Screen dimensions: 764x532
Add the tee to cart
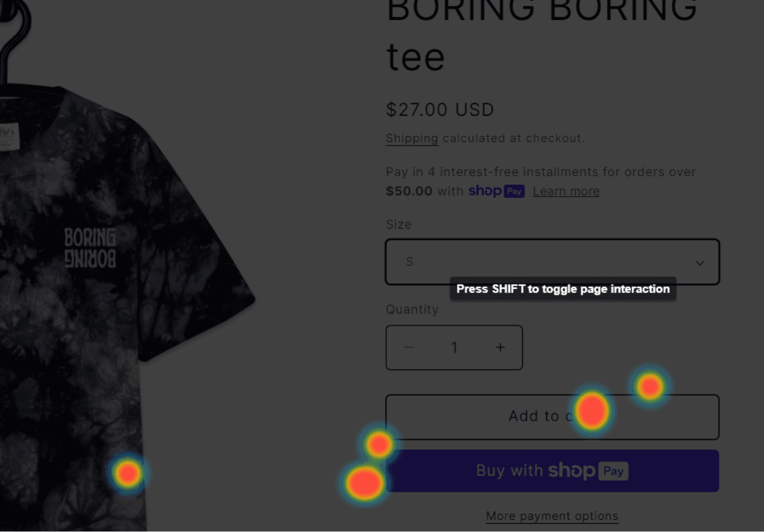click(553, 417)
